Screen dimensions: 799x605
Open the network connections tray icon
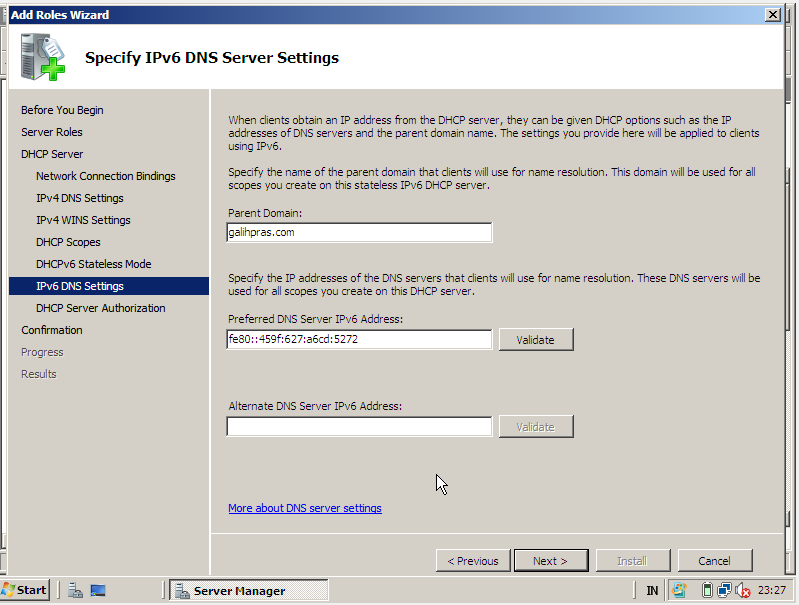(724, 590)
